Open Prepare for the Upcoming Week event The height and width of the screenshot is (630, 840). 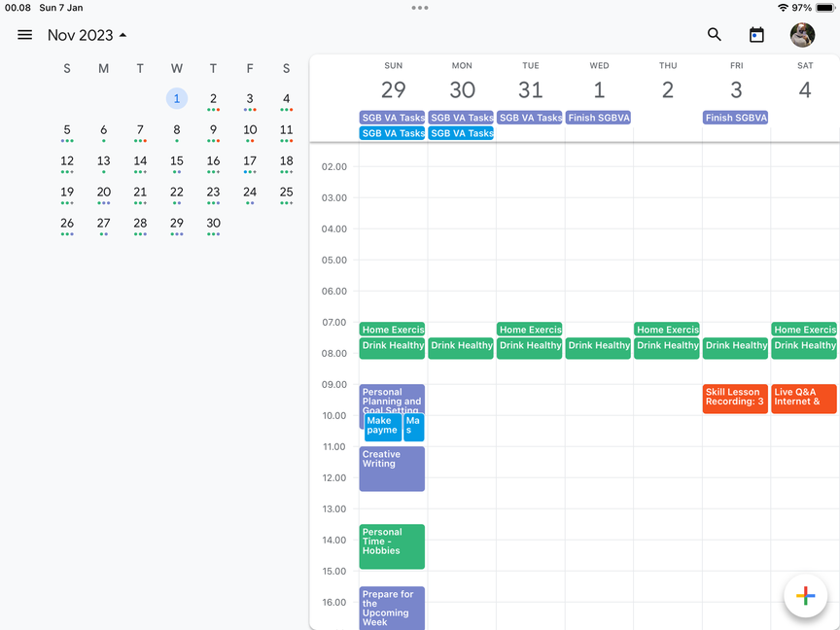tap(392, 608)
